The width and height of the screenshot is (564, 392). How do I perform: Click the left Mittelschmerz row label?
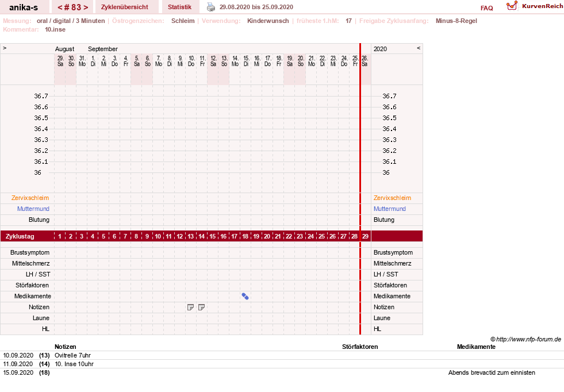pos(30,264)
